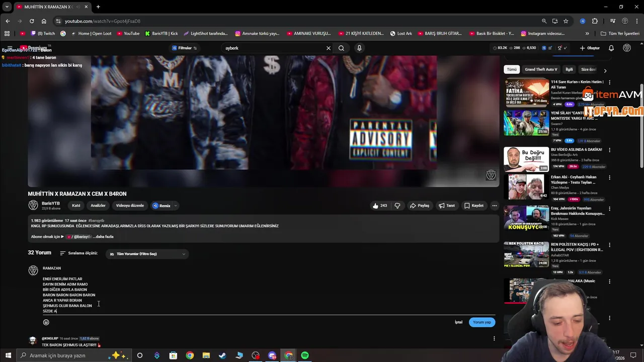Reload the page in Chrome

click(x=32, y=21)
